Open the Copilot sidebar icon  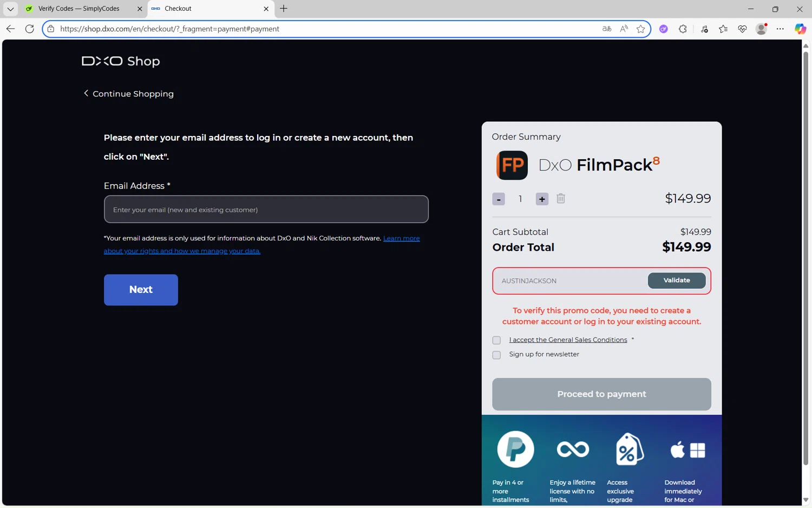tap(800, 29)
